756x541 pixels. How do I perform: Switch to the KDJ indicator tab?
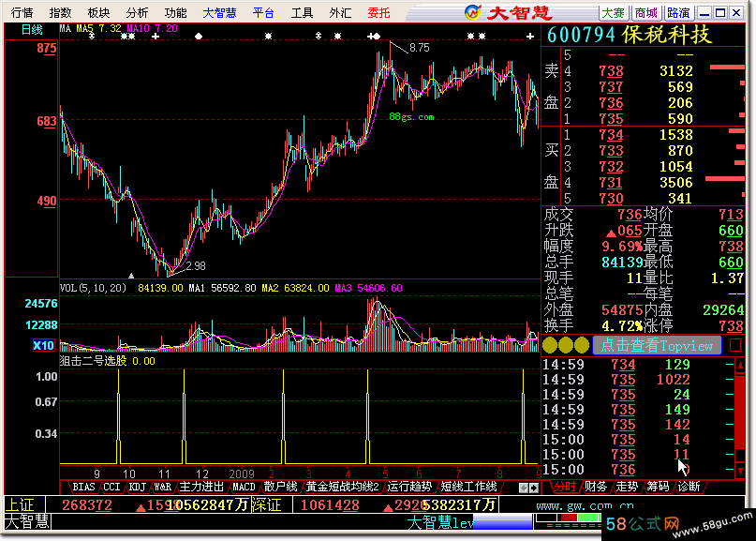[138, 487]
